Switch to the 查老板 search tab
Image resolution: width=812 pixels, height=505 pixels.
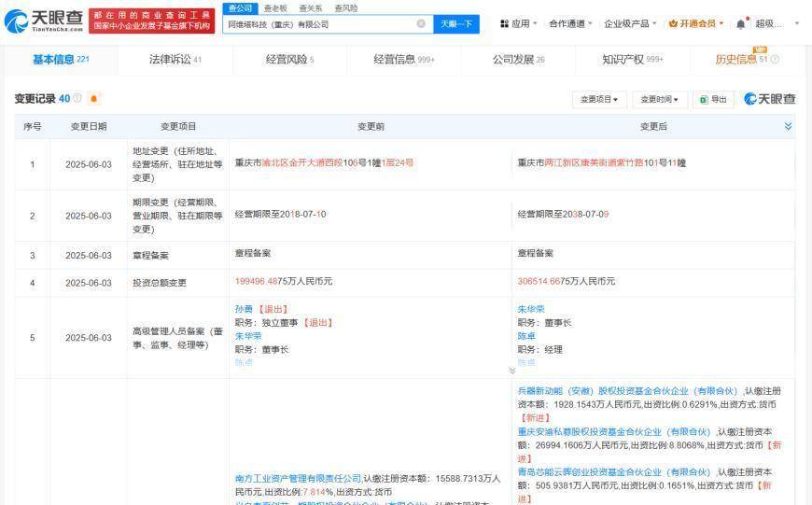275,8
